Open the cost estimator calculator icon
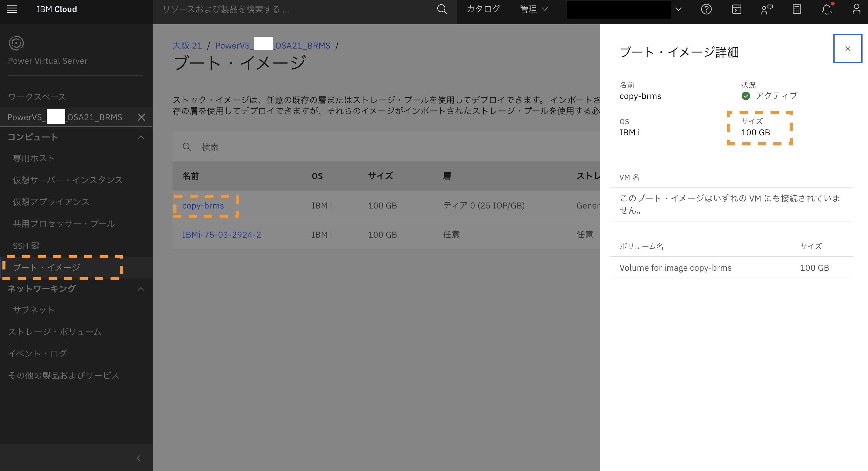 [x=797, y=9]
